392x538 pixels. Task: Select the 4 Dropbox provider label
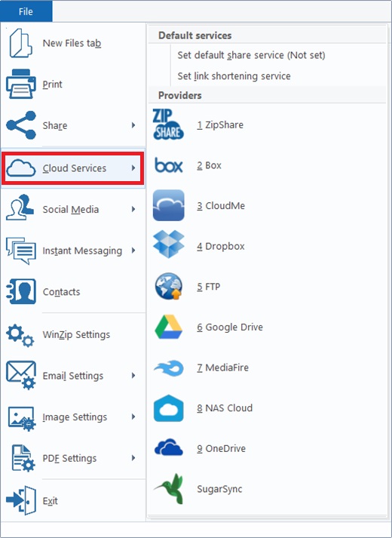pos(221,246)
